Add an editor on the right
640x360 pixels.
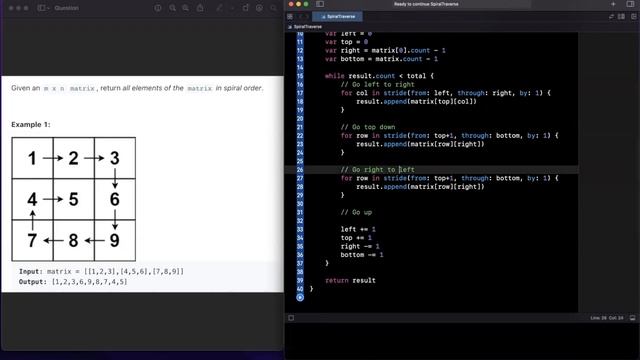(x=633, y=16)
